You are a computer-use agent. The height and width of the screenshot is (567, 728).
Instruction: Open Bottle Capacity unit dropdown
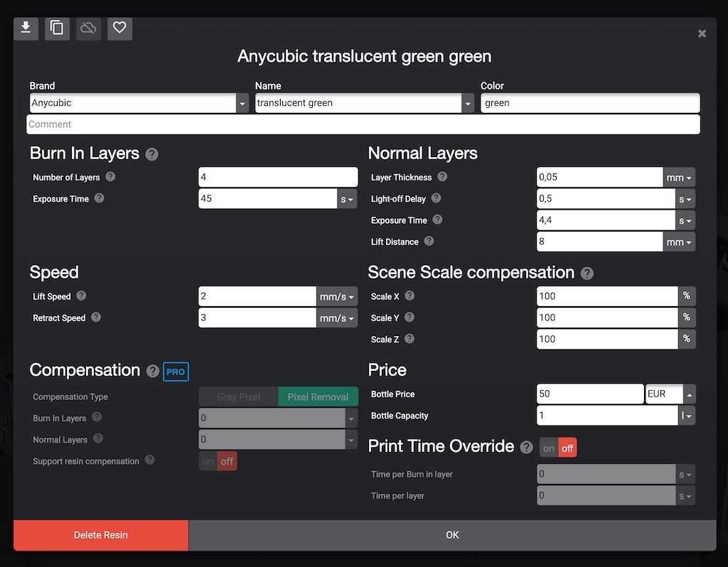click(686, 416)
